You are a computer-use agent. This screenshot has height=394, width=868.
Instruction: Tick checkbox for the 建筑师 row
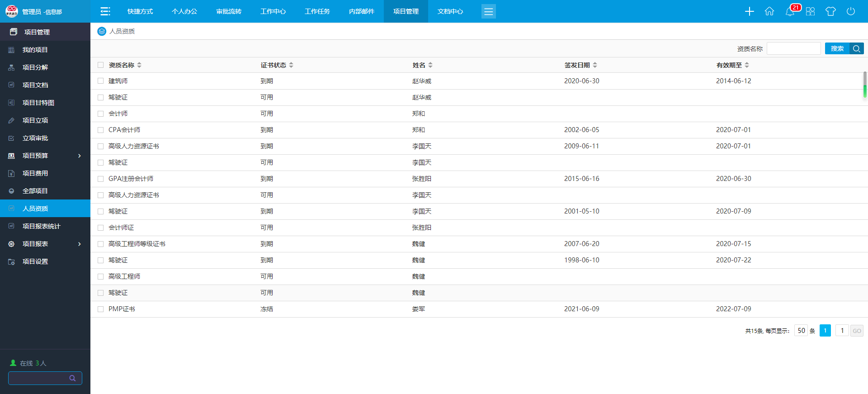[x=101, y=81]
